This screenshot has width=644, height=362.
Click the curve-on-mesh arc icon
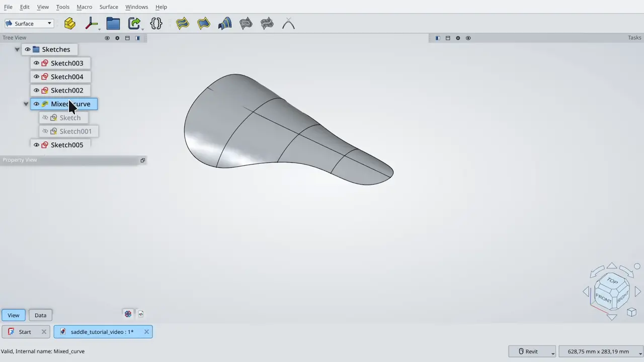coord(288,24)
